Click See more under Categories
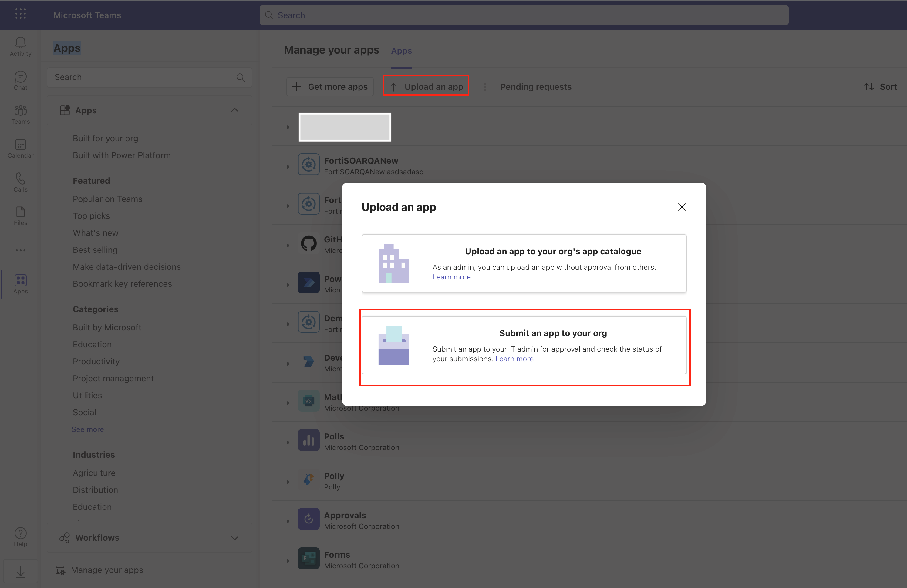 pyautogui.click(x=88, y=429)
